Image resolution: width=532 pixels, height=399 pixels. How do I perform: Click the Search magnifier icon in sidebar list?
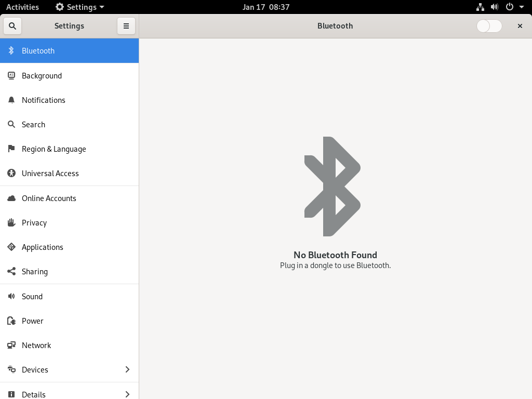coord(11,125)
